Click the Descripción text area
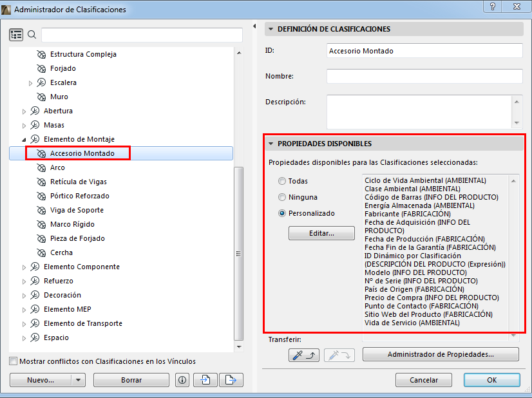 420,112
